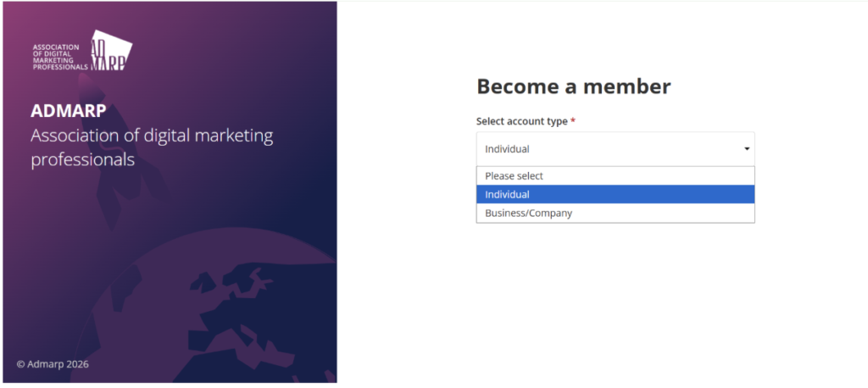Screen dimensions: 868x388
Task: Click "Association of digital marketing professionals" tagline
Action: click(152, 147)
